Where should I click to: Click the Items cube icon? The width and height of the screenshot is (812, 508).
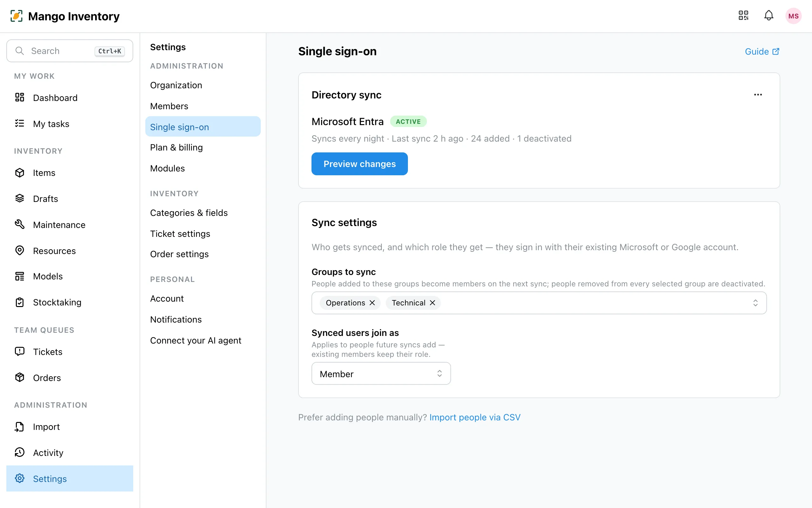(x=20, y=173)
